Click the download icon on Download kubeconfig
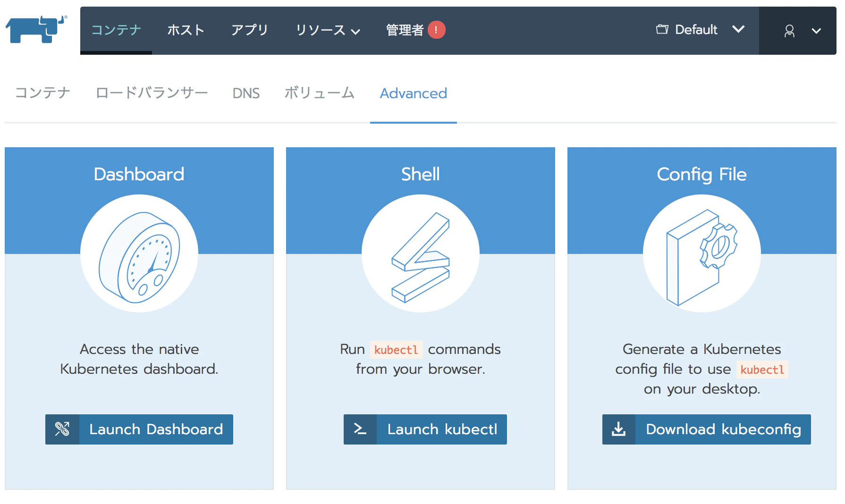The height and width of the screenshot is (504, 845). pyautogui.click(x=618, y=429)
